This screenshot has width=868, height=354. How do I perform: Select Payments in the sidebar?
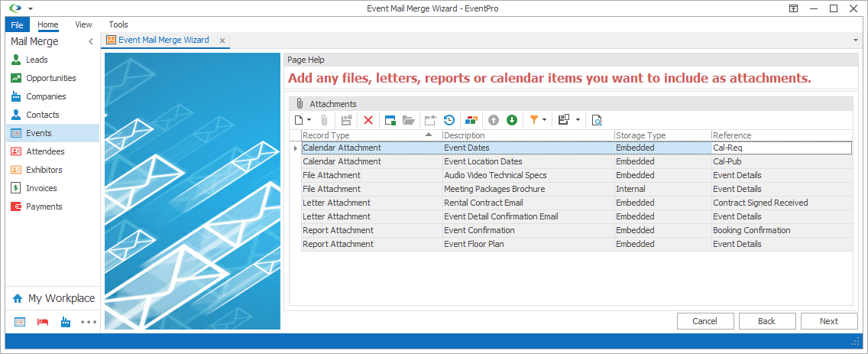[x=53, y=206]
